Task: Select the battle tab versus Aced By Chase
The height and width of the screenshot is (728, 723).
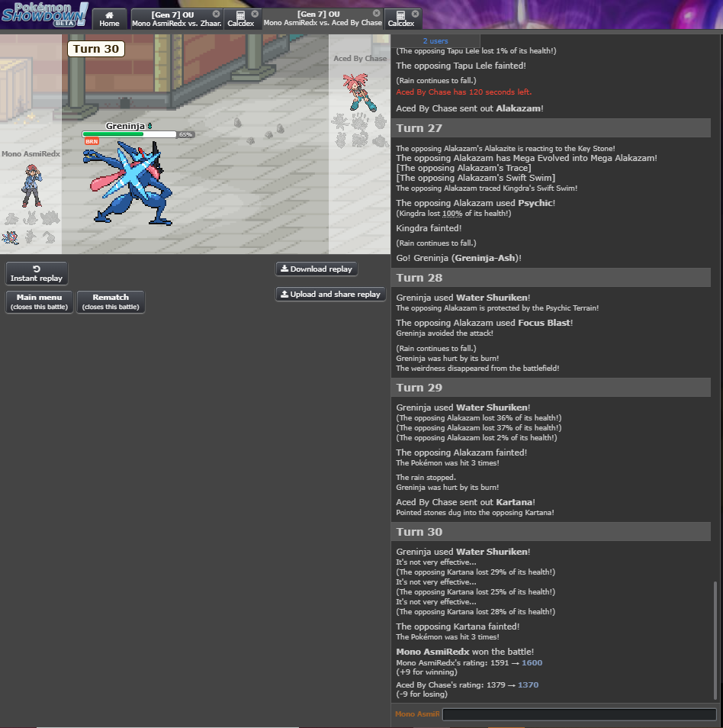Action: coord(323,18)
